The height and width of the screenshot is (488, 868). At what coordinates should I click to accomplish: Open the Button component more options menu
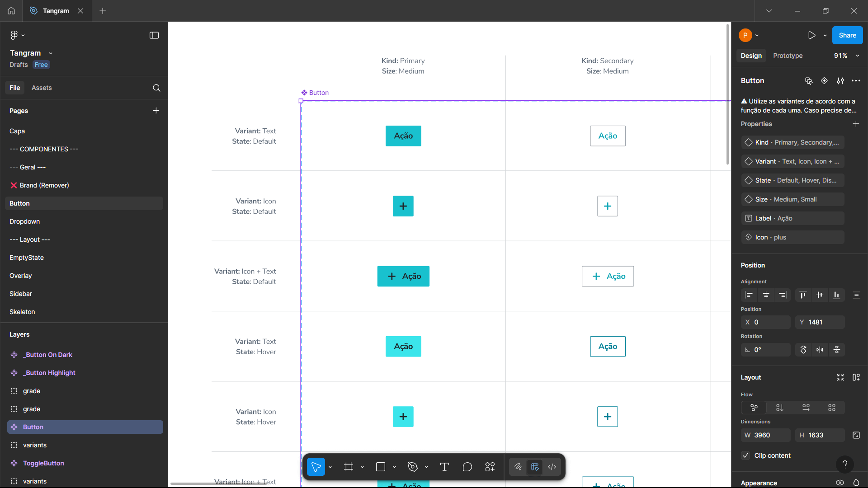coord(856,81)
